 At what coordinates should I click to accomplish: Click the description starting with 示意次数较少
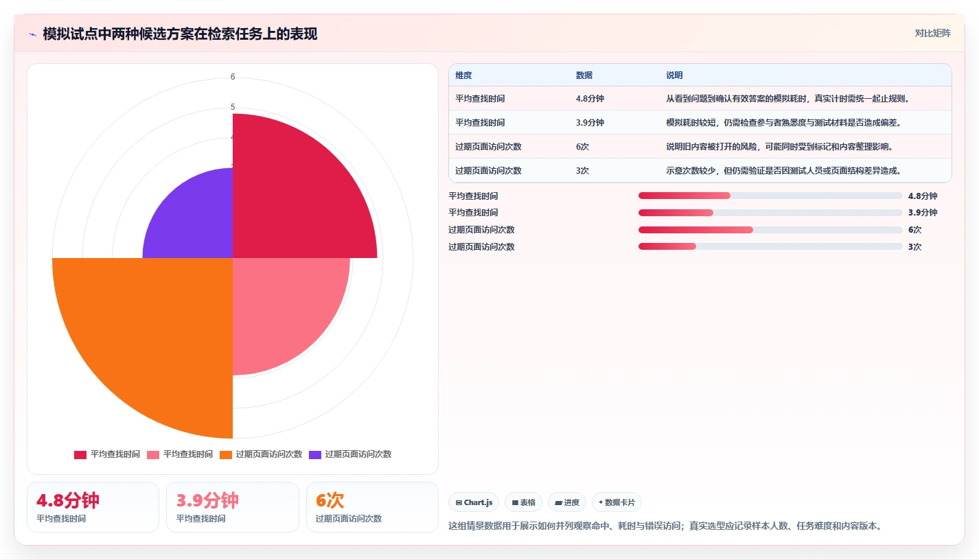click(783, 171)
